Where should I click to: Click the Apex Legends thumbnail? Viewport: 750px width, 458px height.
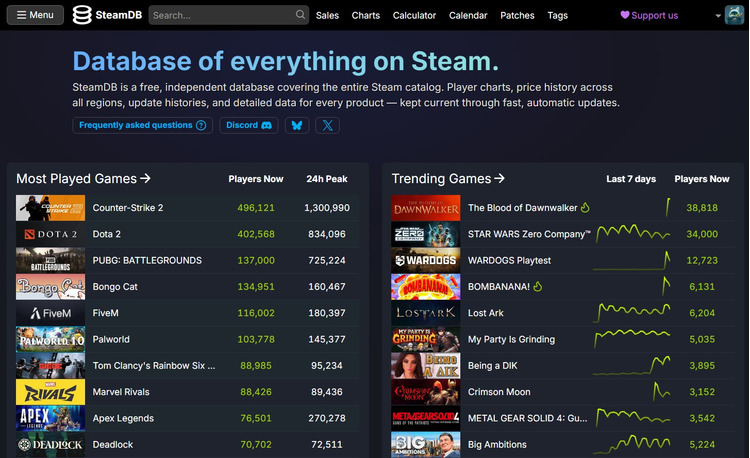click(50, 418)
